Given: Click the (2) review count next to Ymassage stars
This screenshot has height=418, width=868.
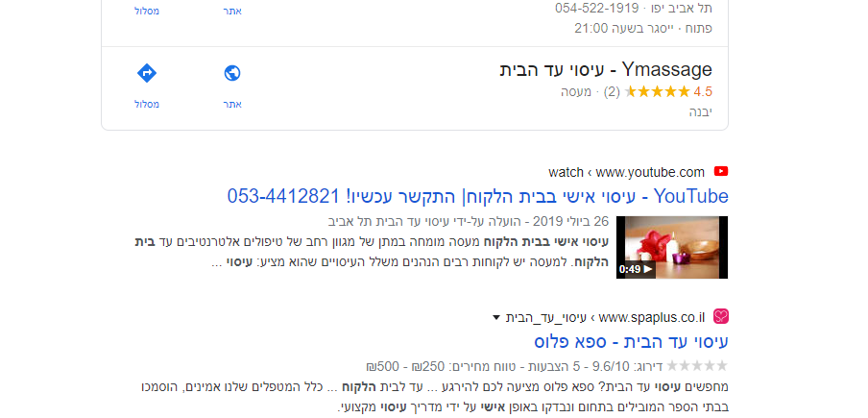Looking at the screenshot, I should [x=611, y=92].
